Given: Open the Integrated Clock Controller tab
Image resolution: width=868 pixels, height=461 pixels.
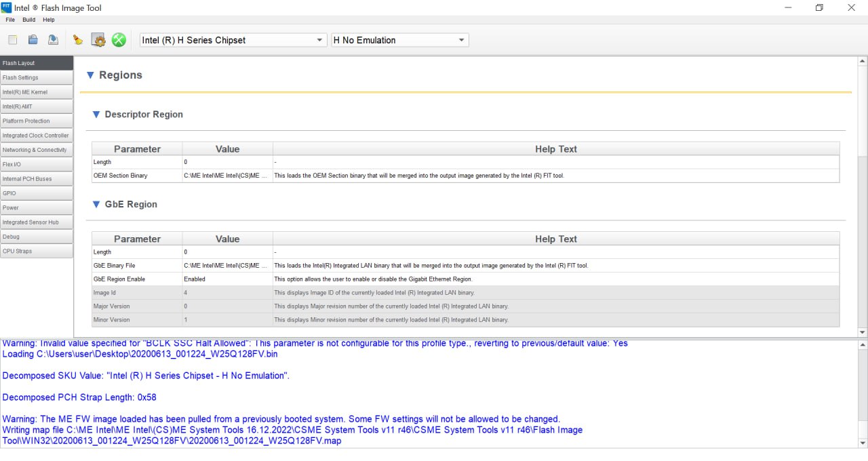Looking at the screenshot, I should [x=37, y=136].
